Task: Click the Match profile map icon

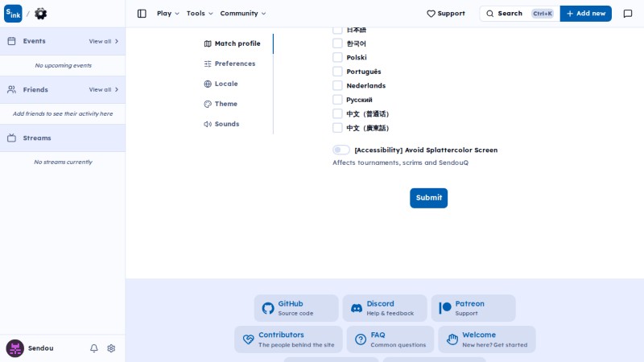Action: click(x=208, y=43)
